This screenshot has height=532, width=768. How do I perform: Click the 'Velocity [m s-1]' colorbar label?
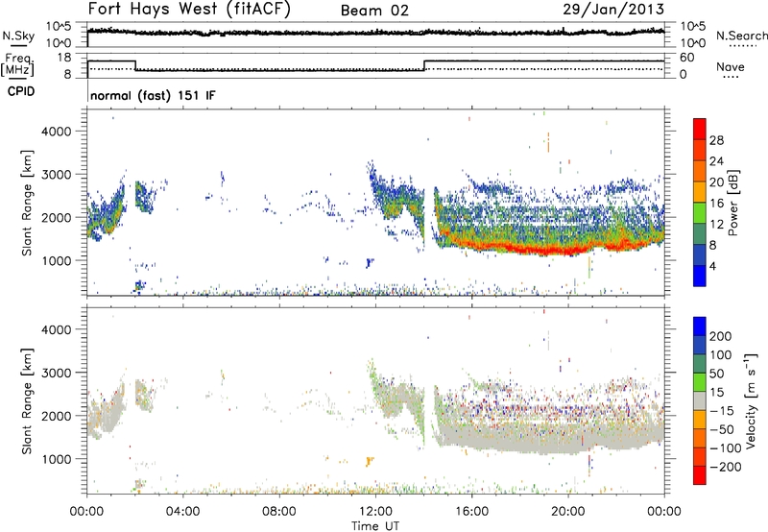[x=751, y=400]
